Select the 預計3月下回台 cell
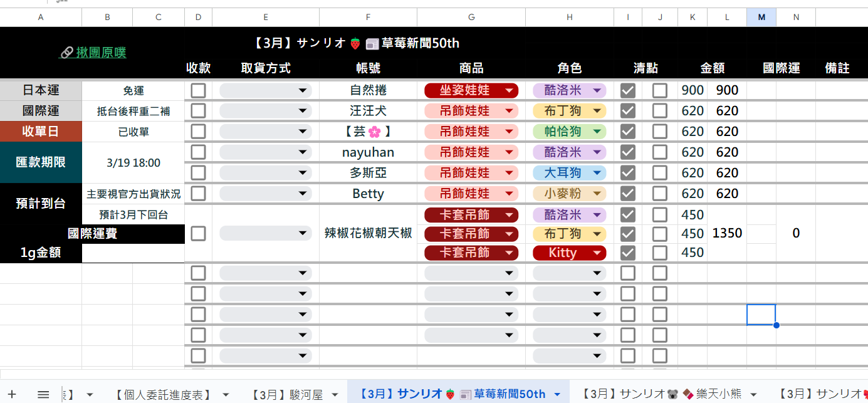Image resolution: width=868 pixels, height=403 pixels. click(x=133, y=214)
